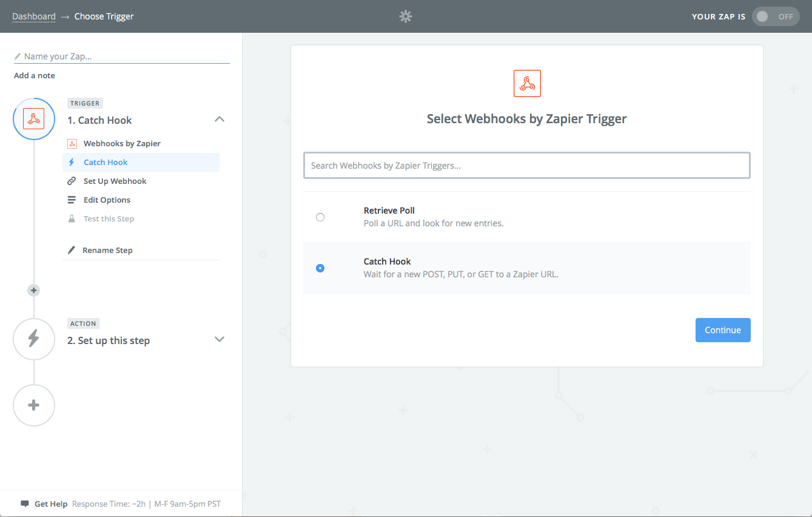Click Get Help link
The height and width of the screenshot is (517, 812).
click(x=51, y=504)
